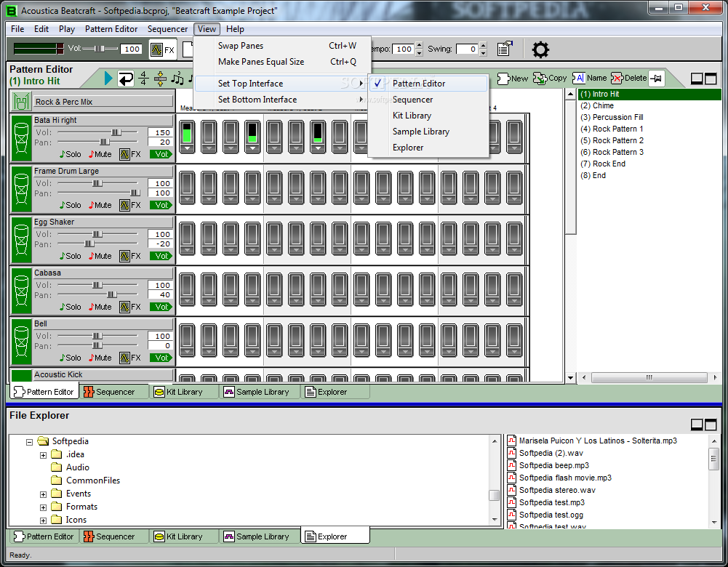Click the pattern resize arrows icon
Screen dimensions: 728x567
pos(160,79)
